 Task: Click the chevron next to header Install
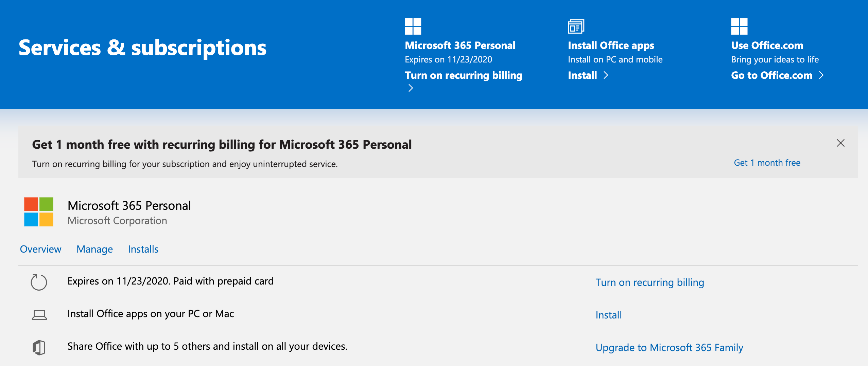point(606,75)
